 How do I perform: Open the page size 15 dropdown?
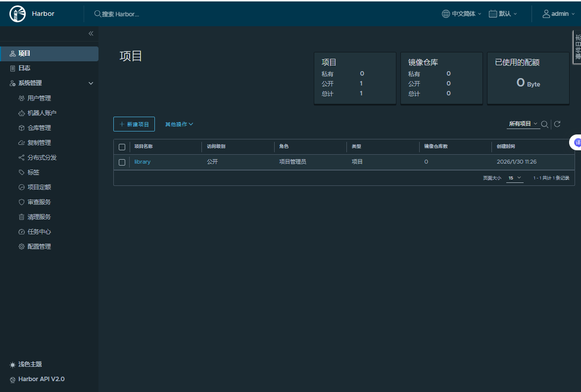(515, 178)
